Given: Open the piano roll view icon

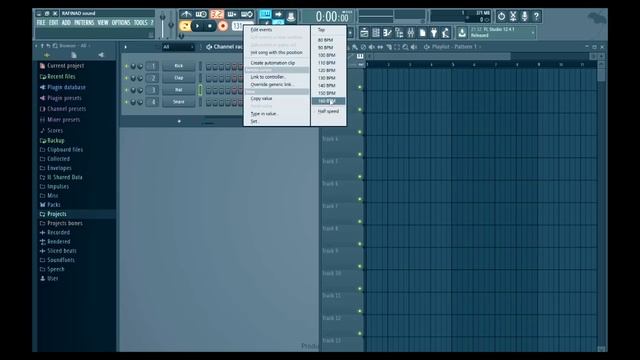Looking at the screenshot, I should point(387,33).
